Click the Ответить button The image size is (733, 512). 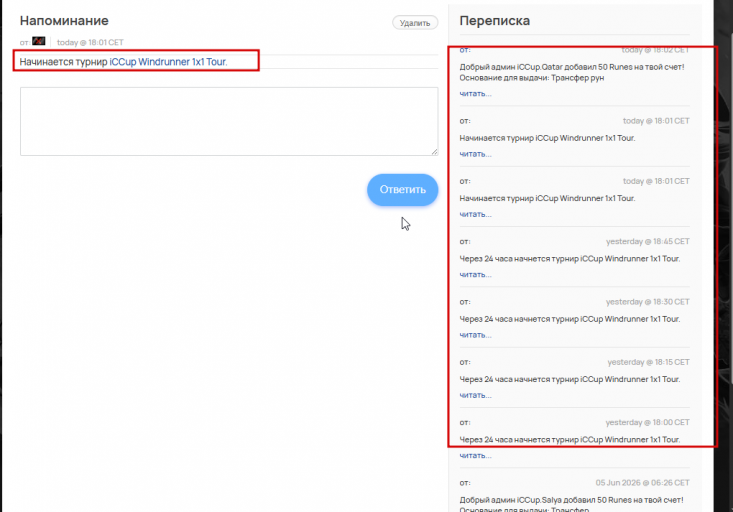[x=402, y=190]
